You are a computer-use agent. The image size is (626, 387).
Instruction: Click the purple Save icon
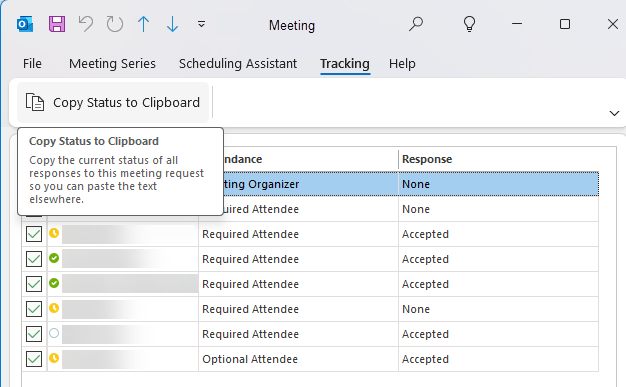coord(57,24)
